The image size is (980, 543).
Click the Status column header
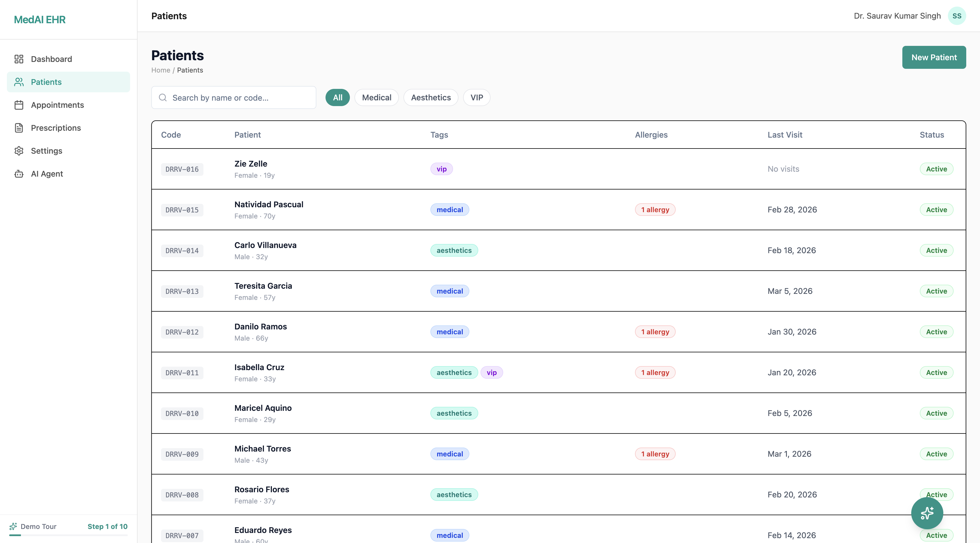pyautogui.click(x=932, y=135)
